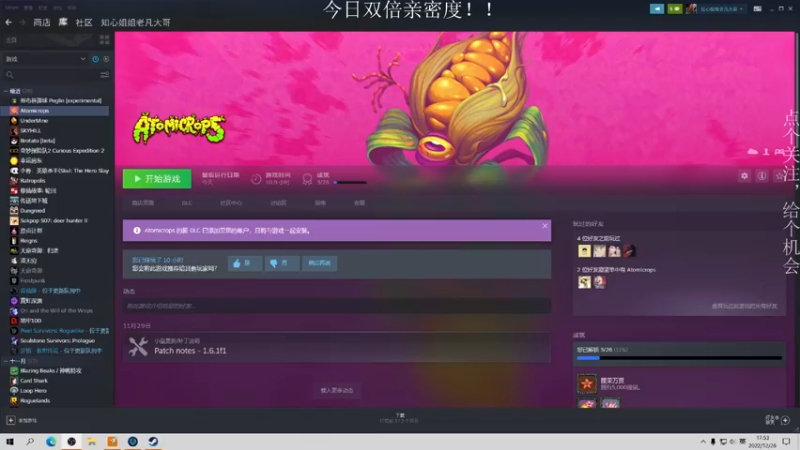Image resolution: width=800 pixels, height=450 pixels.
Task: Switch library to grid collections view
Action: [105, 40]
